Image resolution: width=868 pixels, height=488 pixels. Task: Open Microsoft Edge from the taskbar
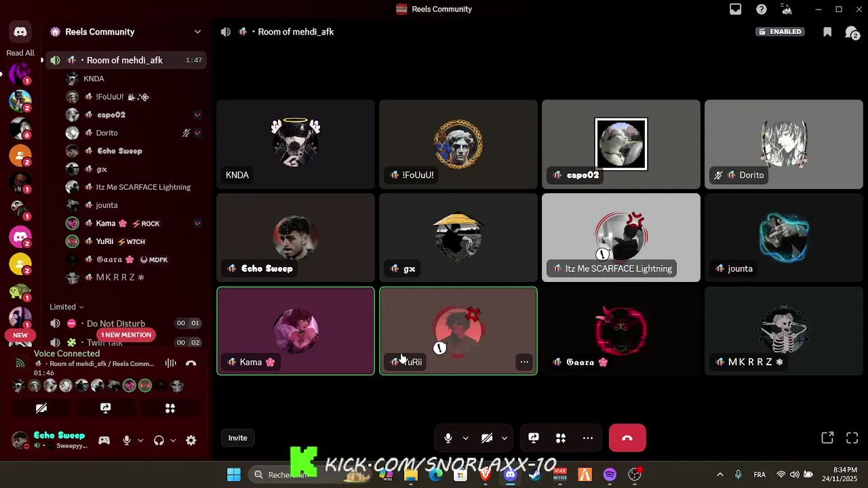[x=435, y=474]
